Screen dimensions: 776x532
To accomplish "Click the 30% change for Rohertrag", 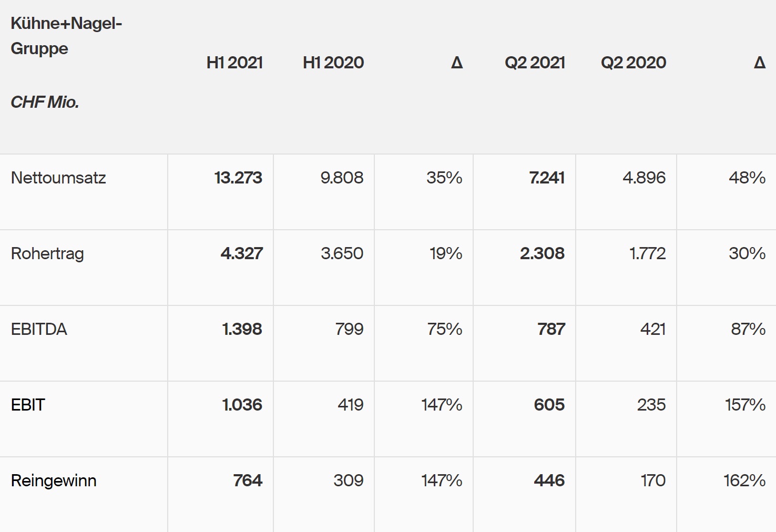I will tap(747, 253).
